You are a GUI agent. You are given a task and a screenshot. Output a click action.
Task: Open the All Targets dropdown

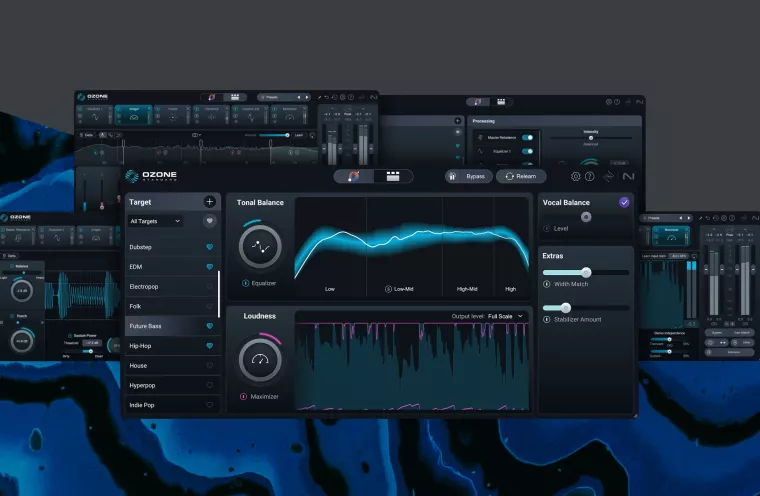pyautogui.click(x=155, y=221)
